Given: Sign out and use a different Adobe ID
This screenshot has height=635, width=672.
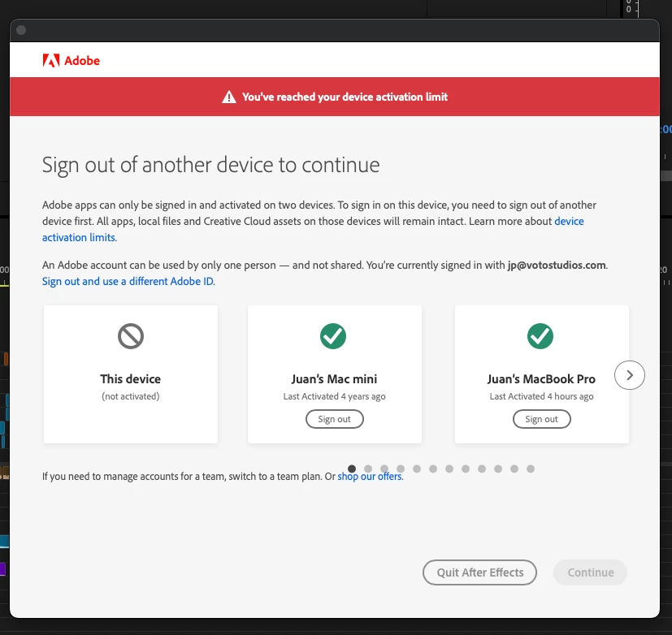Looking at the screenshot, I should coord(128,281).
